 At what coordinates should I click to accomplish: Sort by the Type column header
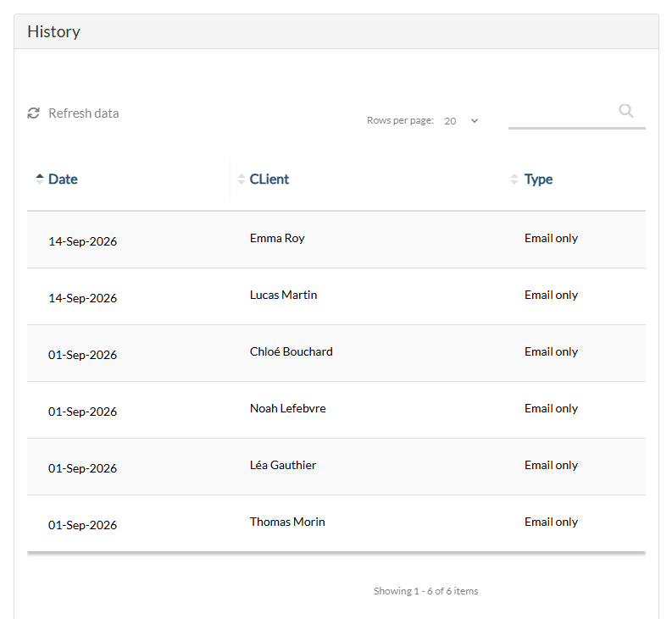tap(539, 179)
